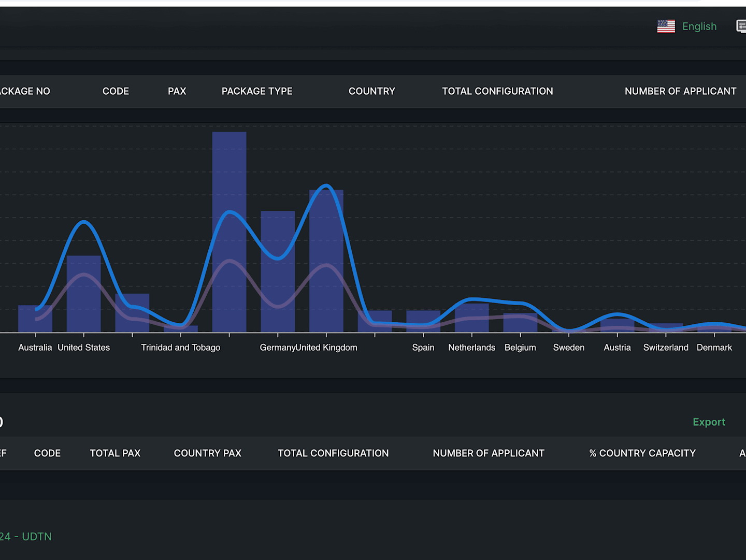
Task: Click the PAX column header
Action: pos(177,91)
